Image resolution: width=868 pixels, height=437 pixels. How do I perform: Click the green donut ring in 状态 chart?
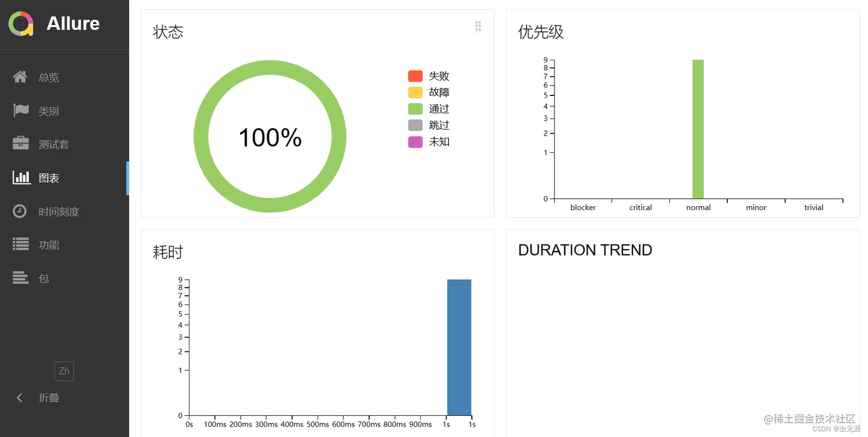click(x=270, y=67)
